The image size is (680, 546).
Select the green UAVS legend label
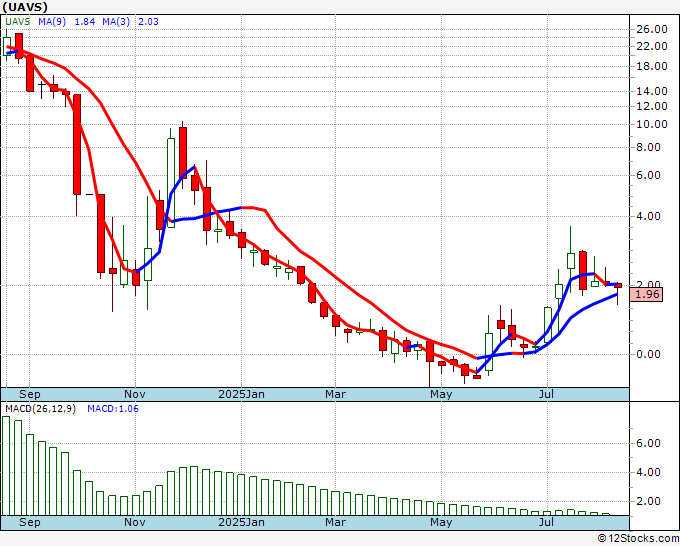pos(18,22)
